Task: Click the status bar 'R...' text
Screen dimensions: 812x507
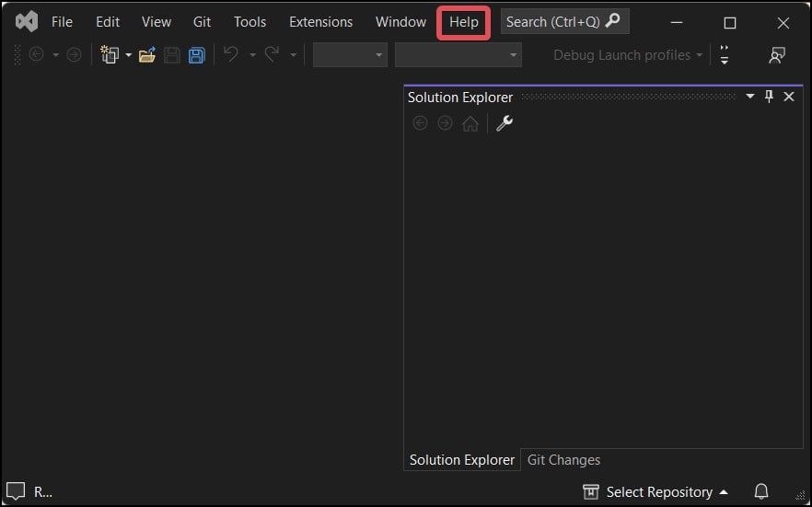Action: tap(43, 492)
